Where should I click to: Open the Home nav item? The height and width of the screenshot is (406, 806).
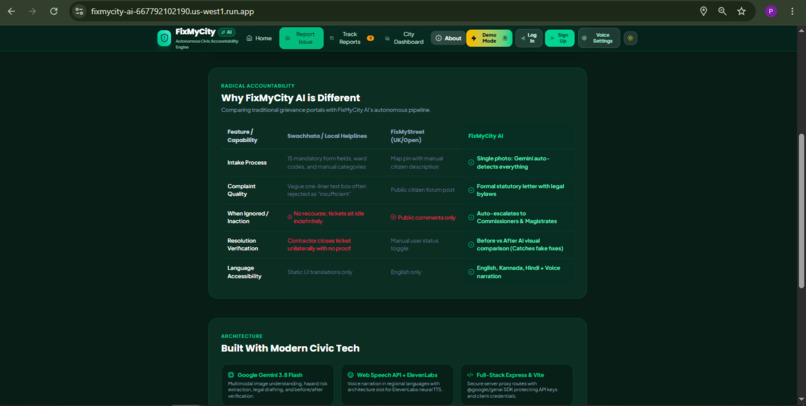(259, 38)
